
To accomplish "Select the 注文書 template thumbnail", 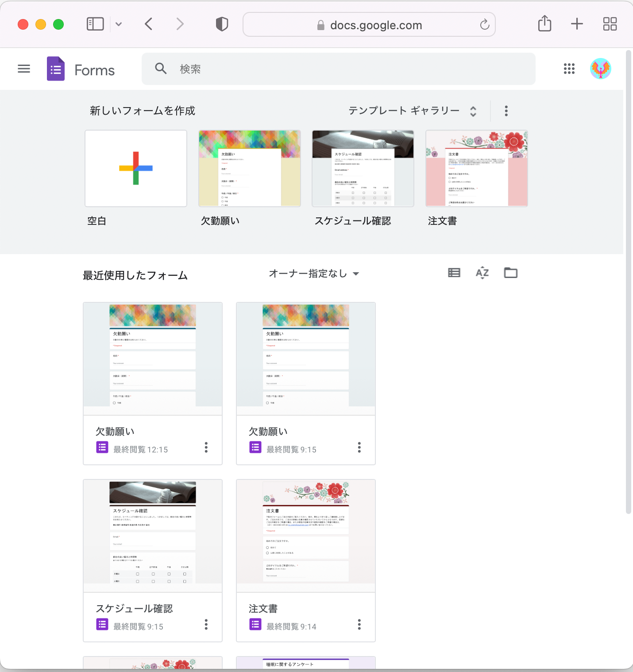I will (477, 168).
